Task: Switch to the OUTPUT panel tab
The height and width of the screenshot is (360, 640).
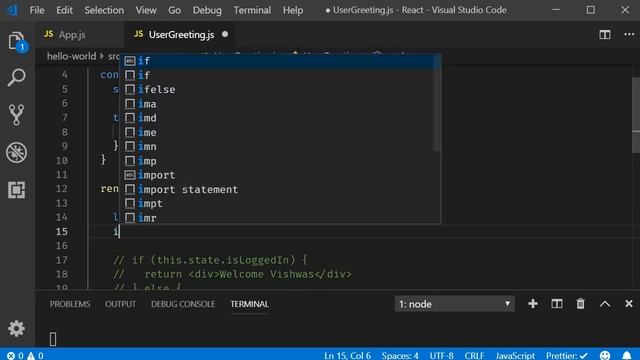Action: [x=120, y=304]
